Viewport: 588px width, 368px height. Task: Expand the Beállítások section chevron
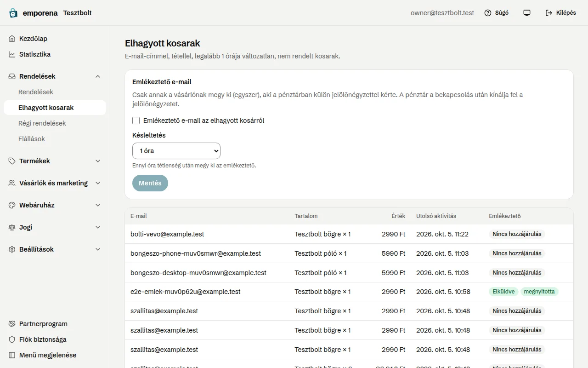point(98,249)
